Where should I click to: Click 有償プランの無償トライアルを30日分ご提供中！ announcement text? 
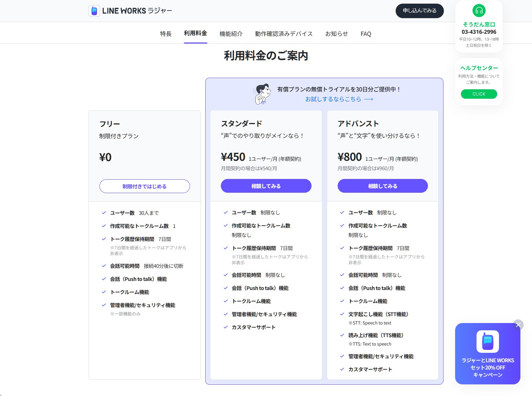339,89
